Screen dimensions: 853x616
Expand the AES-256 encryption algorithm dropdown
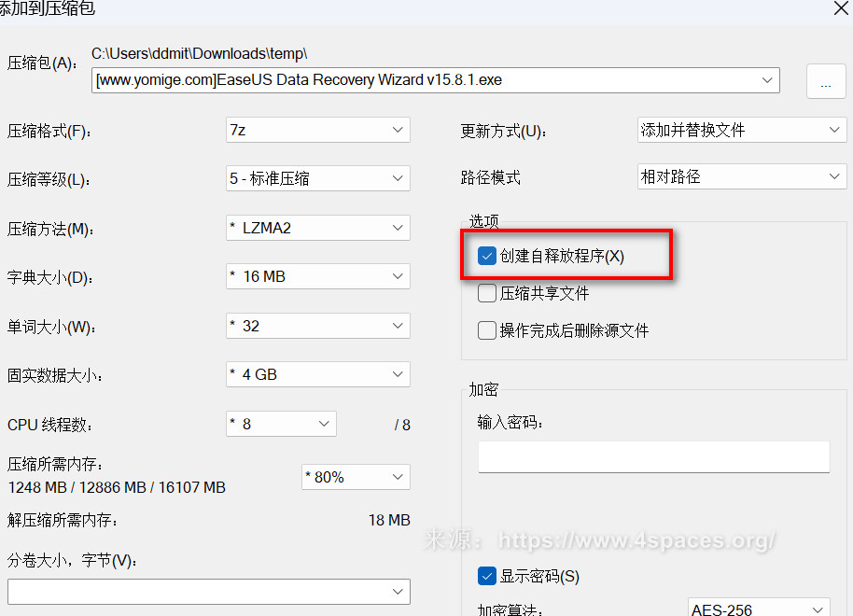[x=759, y=609]
